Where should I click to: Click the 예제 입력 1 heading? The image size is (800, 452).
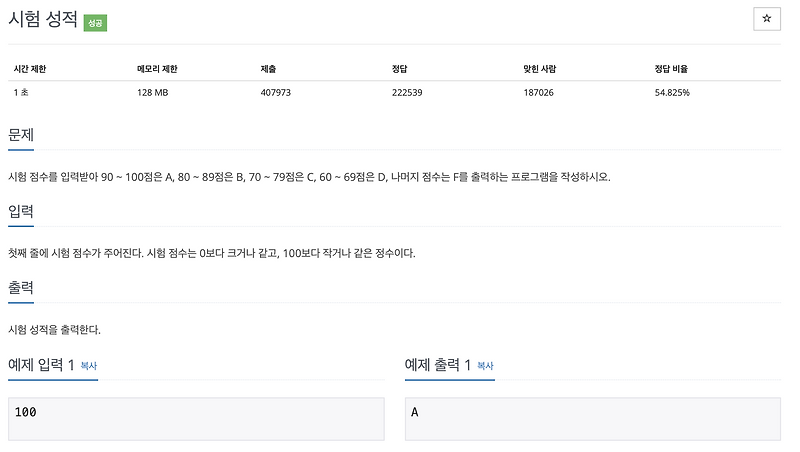pyautogui.click(x=41, y=365)
